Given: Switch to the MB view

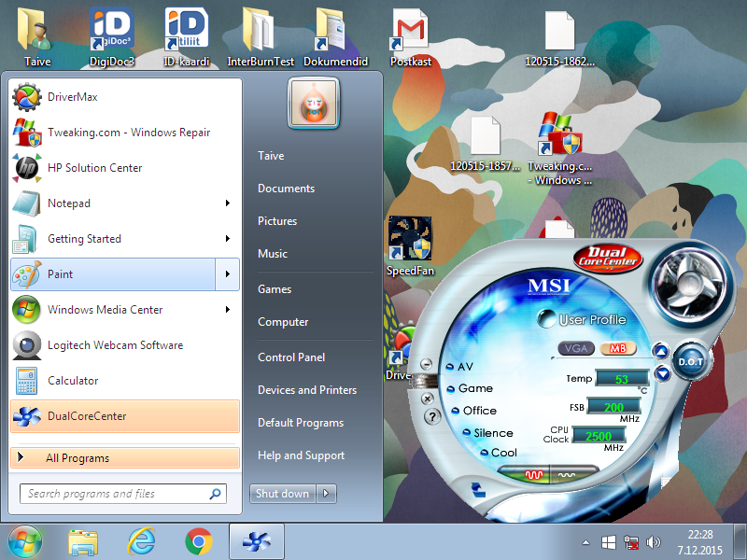Looking at the screenshot, I should tap(618, 348).
